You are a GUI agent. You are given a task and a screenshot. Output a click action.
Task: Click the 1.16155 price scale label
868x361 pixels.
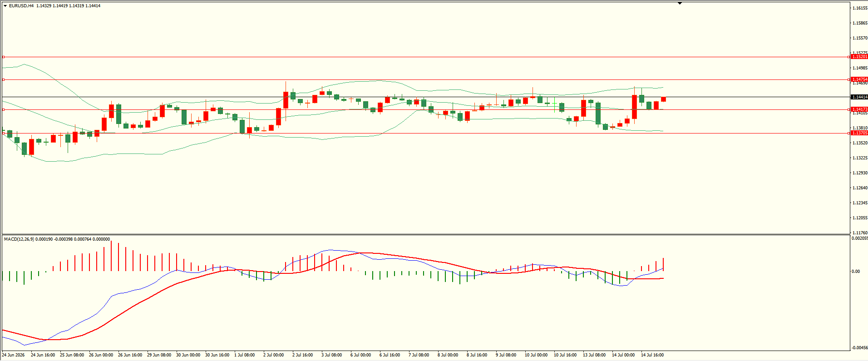[860, 8]
